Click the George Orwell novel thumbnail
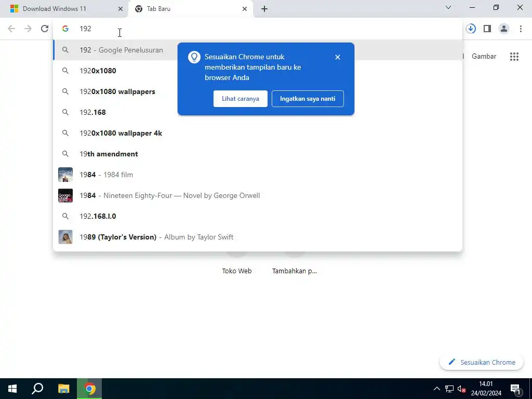The image size is (532, 399). 65,195
